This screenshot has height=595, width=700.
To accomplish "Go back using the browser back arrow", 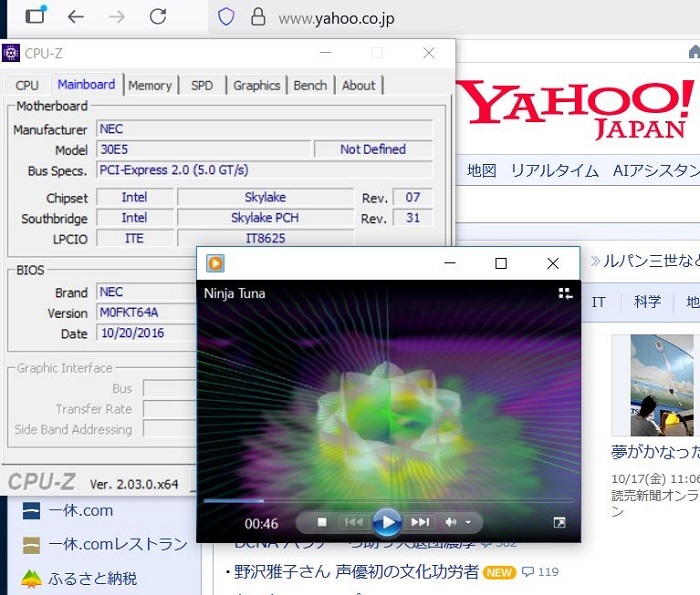I will [x=76, y=17].
